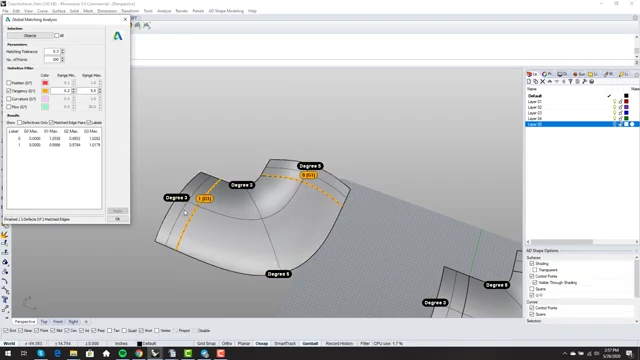The width and height of the screenshot is (640, 360).
Task: Click the Objects selection button
Action: [30, 36]
